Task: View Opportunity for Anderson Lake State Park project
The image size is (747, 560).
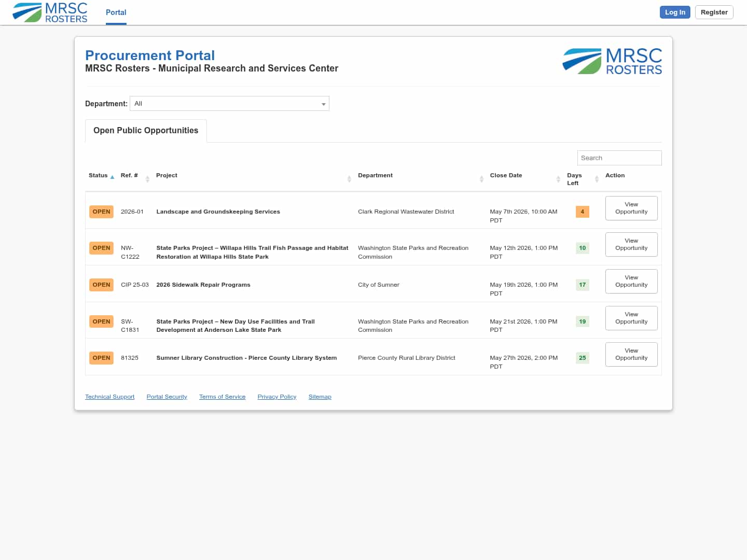Action: click(631, 318)
